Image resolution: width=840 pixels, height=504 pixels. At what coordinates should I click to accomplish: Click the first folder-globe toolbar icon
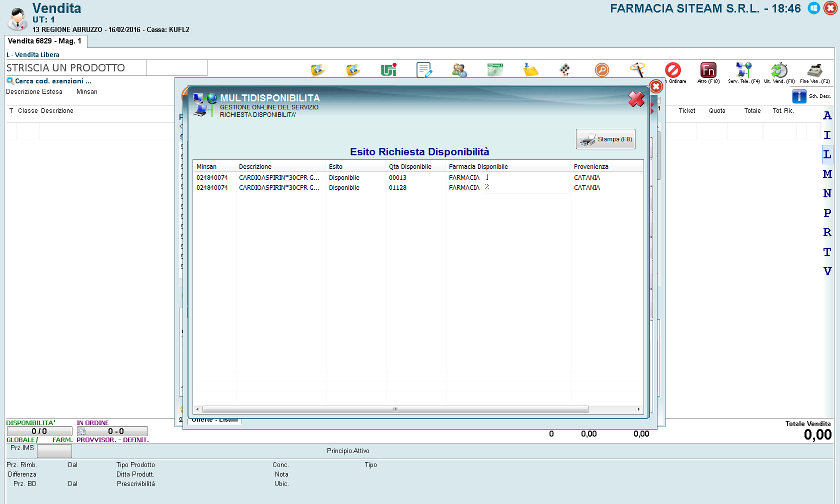(317, 70)
